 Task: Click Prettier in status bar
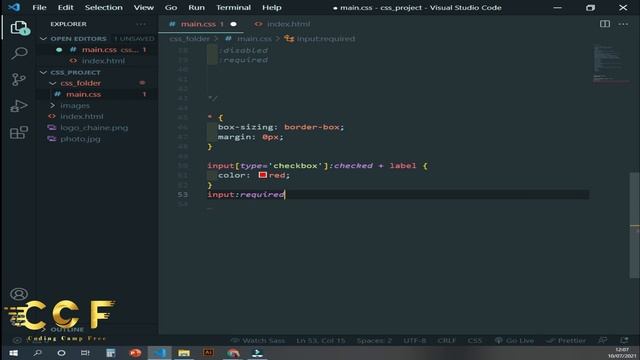point(566,340)
